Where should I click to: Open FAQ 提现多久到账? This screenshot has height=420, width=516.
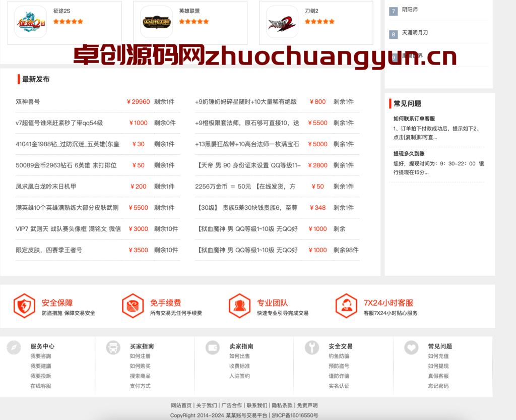[409, 153]
